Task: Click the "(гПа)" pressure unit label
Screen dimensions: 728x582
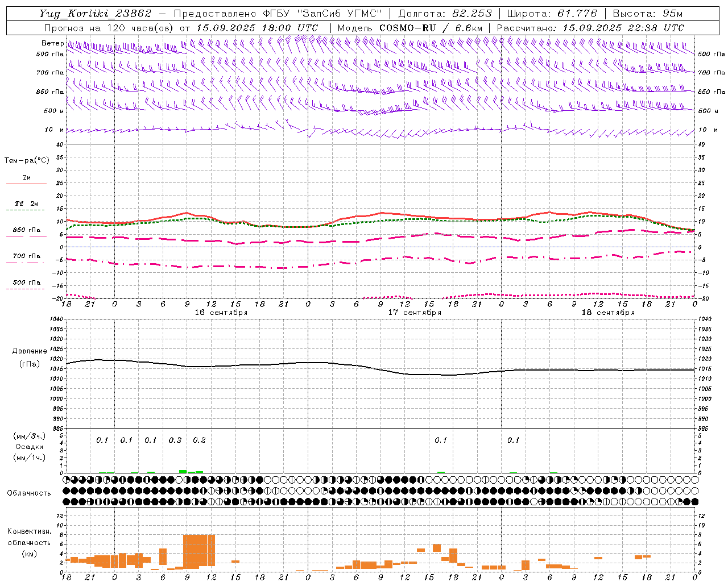Action: [x=30, y=364]
